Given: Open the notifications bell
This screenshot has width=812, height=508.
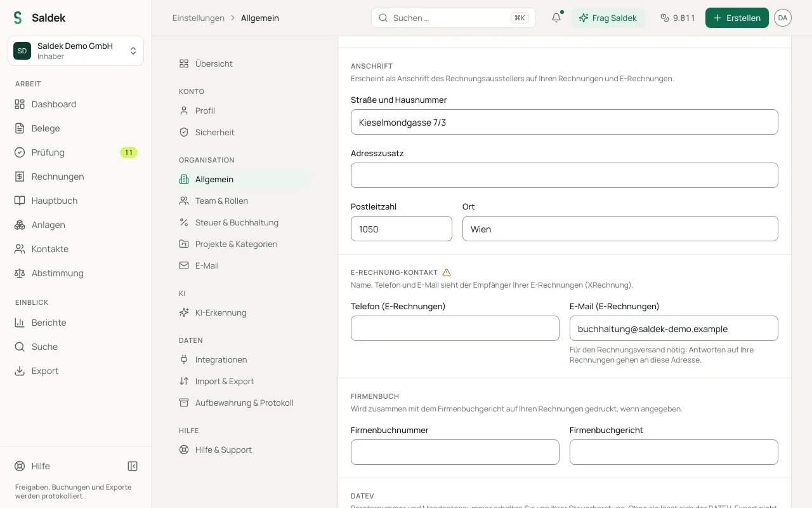Looking at the screenshot, I should (x=556, y=18).
